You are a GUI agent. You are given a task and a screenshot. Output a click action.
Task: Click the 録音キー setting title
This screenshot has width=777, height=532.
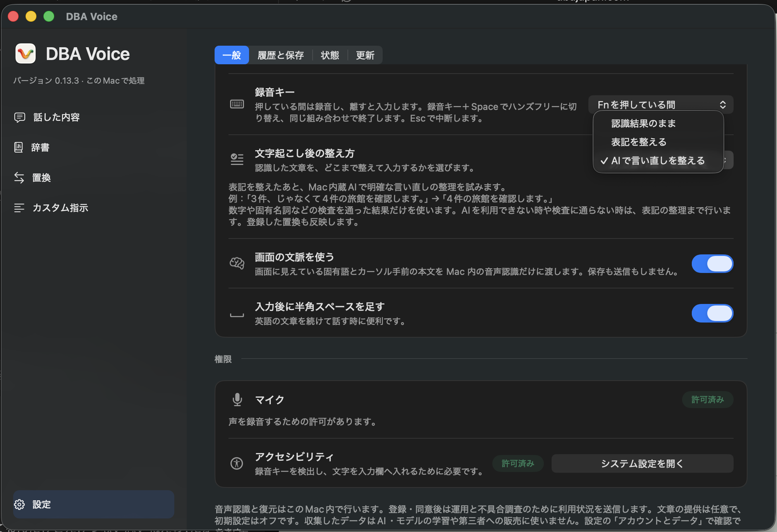(x=275, y=93)
